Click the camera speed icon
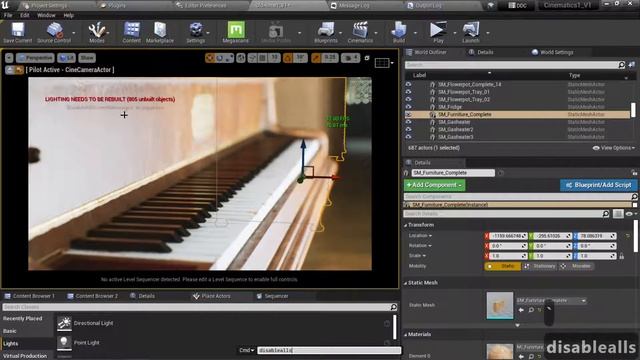 351,58
